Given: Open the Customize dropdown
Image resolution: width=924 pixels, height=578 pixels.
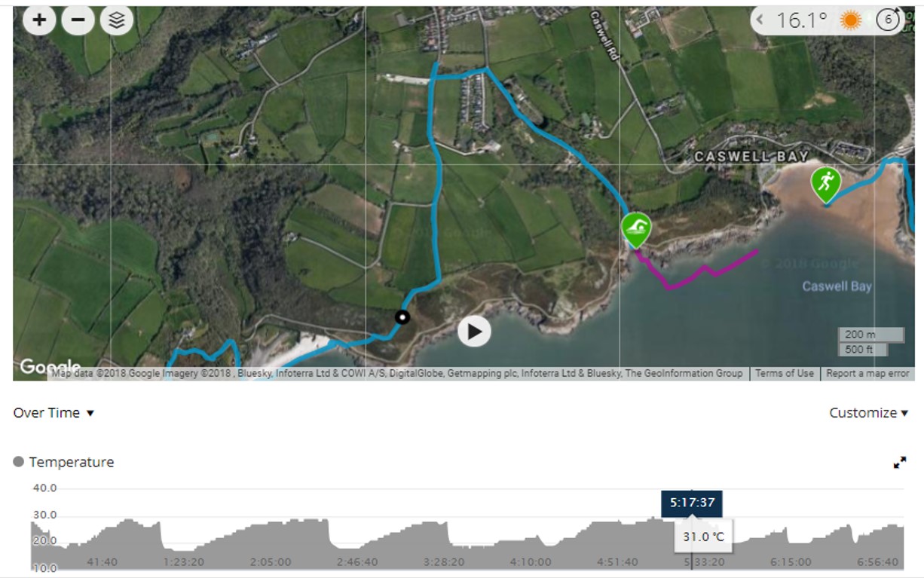Looking at the screenshot, I should (868, 413).
